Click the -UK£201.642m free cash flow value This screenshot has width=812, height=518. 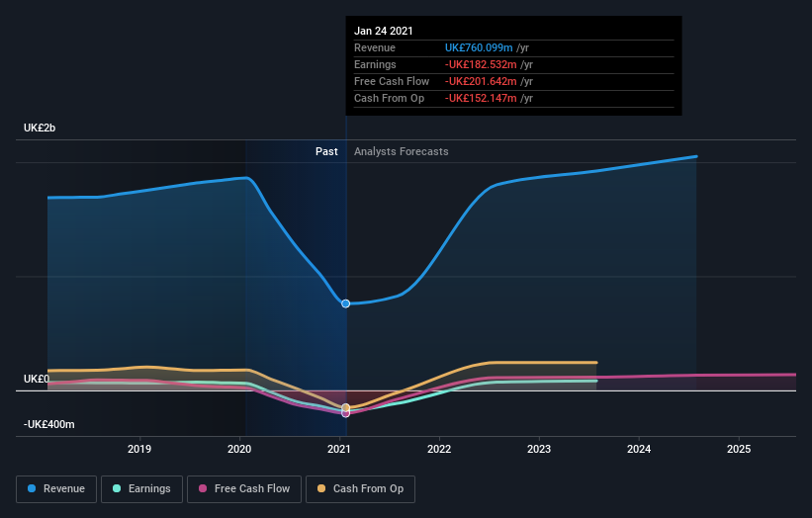[x=481, y=81]
